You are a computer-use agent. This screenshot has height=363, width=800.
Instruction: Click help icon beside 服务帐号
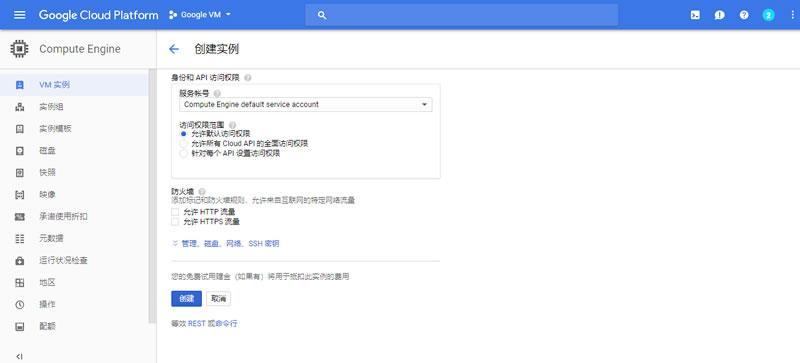pos(217,93)
